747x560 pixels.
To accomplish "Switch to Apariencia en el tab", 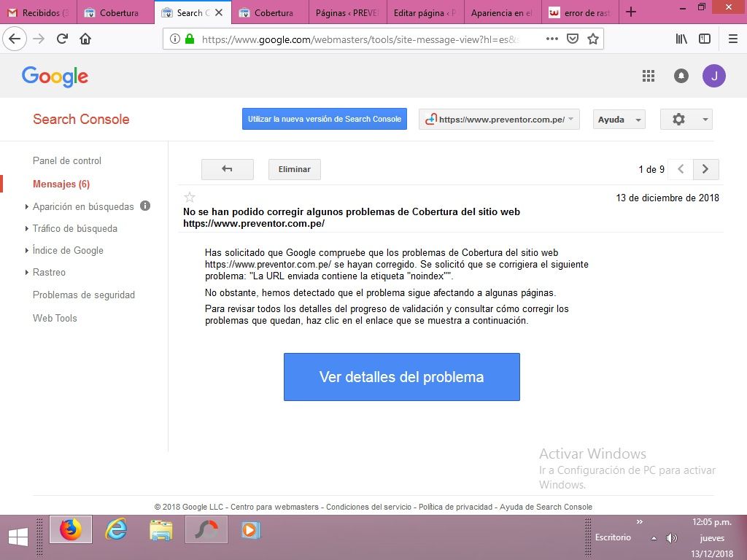I will pos(502,12).
